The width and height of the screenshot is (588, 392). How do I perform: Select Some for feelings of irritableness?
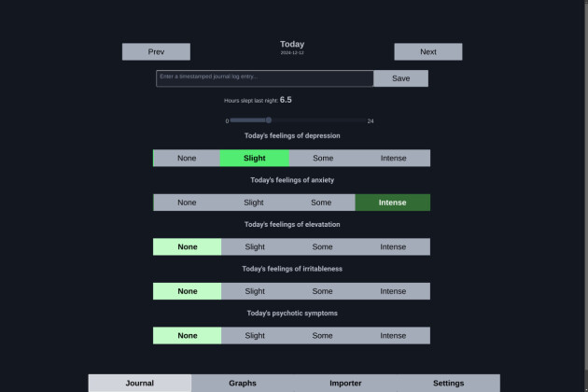(x=323, y=291)
